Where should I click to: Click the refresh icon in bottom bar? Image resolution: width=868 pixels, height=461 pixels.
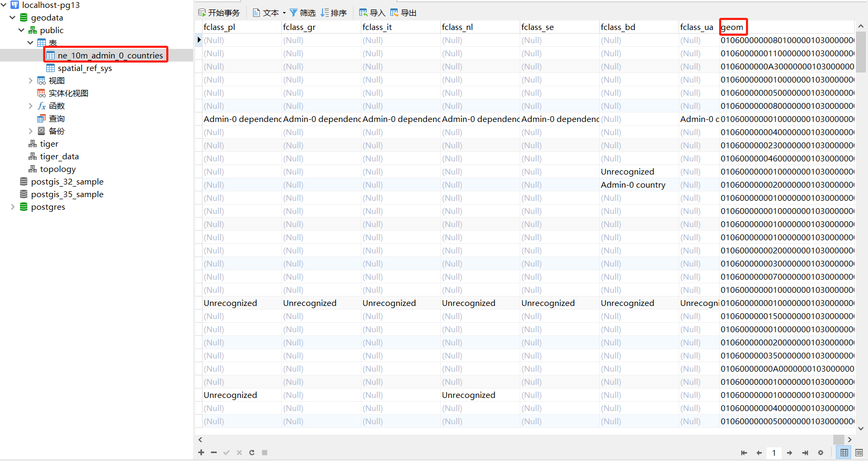coord(252,453)
